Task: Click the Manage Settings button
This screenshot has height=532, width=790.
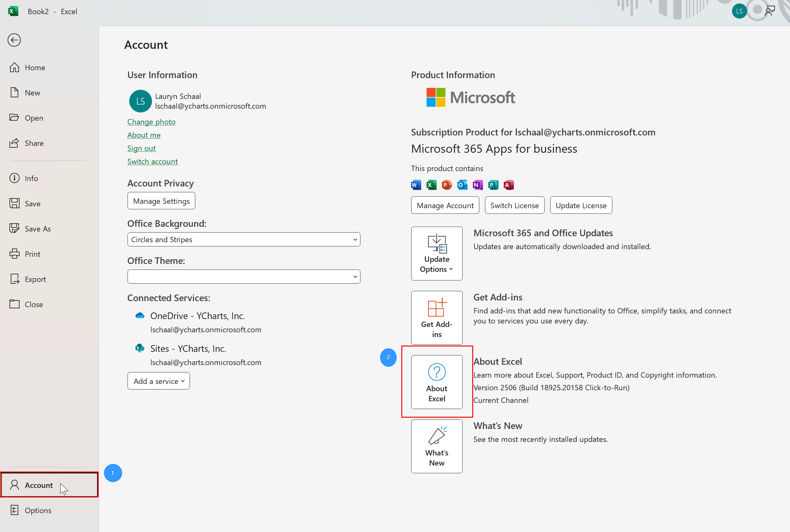Action: (161, 201)
